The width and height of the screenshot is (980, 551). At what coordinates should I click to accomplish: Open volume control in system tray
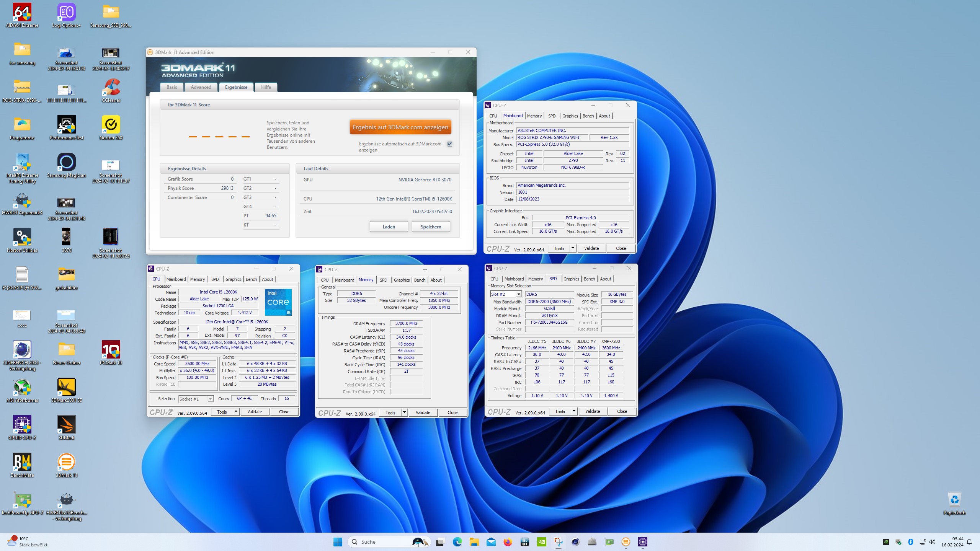pos(932,542)
